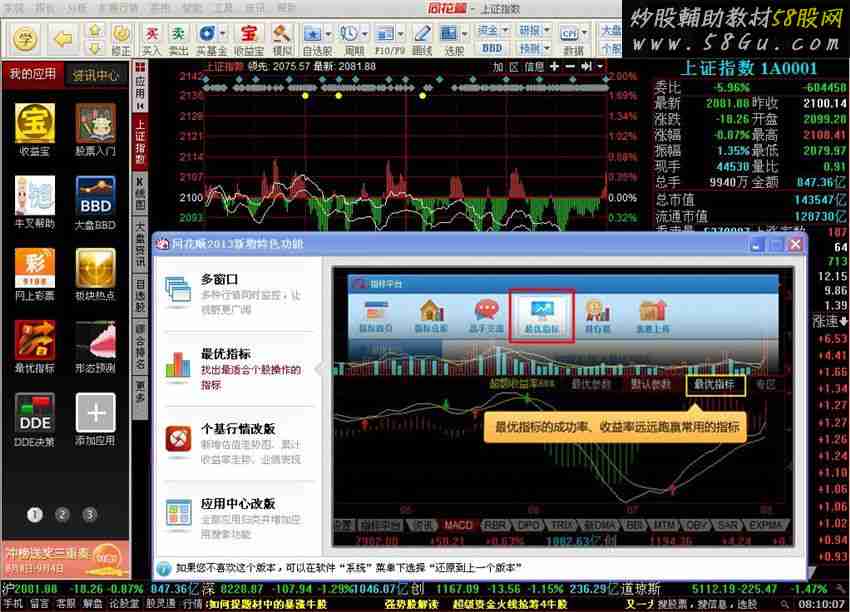850x612 pixels.
Task: Select 多窗口 feature in dialog
Action: coord(239,293)
